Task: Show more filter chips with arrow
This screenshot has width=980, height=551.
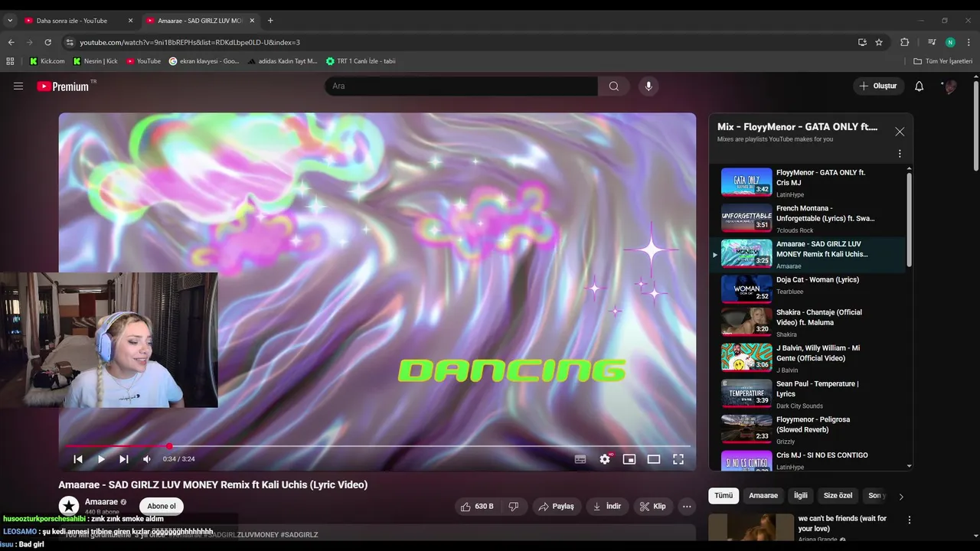Action: (900, 497)
